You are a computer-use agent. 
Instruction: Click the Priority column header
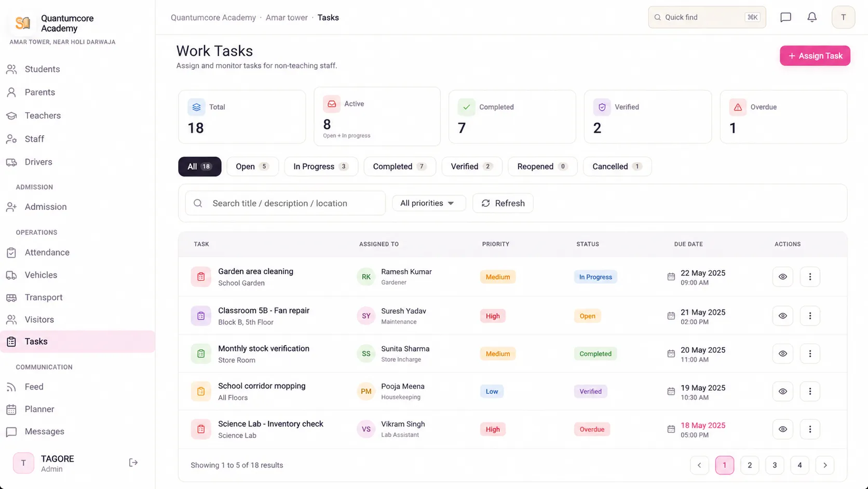[496, 244]
